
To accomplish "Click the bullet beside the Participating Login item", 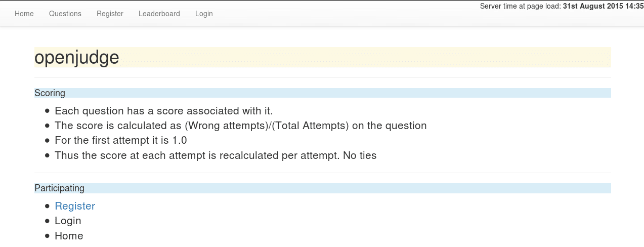I will pos(48,221).
